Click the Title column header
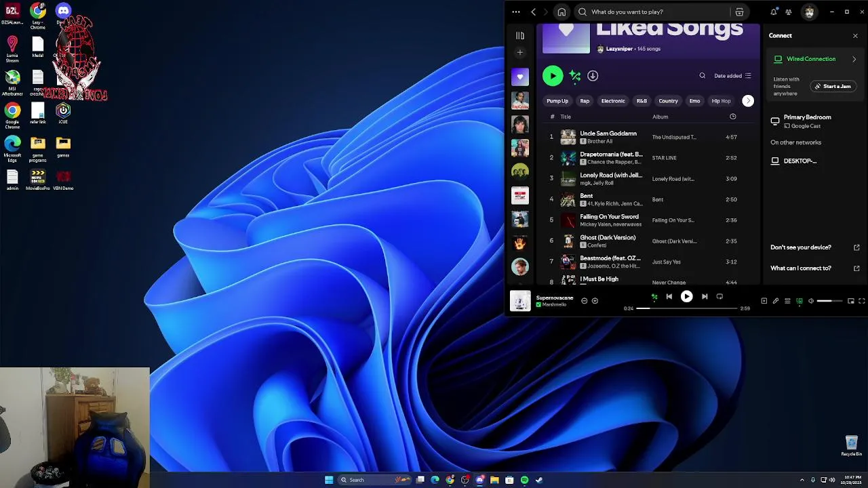Image resolution: width=868 pixels, height=488 pixels. pos(566,117)
